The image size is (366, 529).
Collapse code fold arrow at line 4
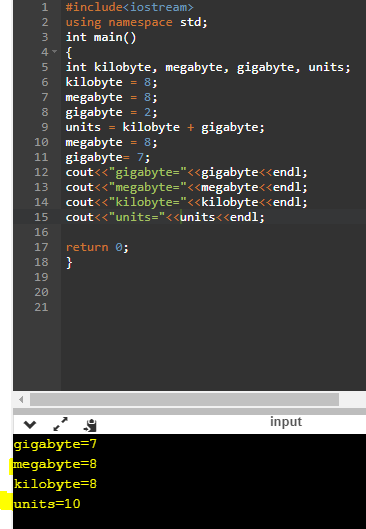point(55,52)
